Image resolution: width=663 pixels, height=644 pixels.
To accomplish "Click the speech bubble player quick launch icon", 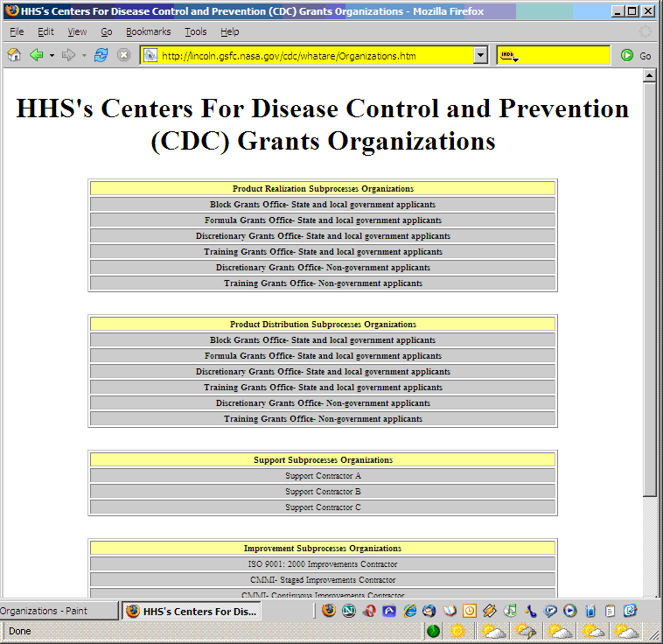I will [x=550, y=611].
